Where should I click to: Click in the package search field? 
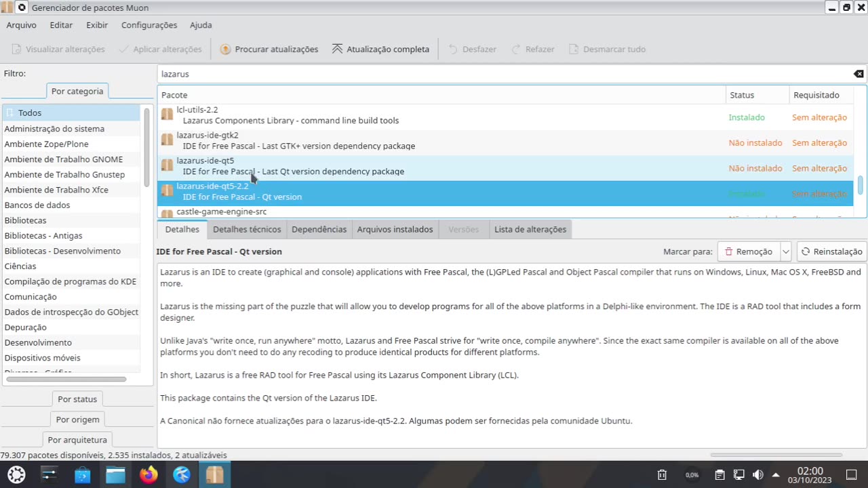pos(505,74)
